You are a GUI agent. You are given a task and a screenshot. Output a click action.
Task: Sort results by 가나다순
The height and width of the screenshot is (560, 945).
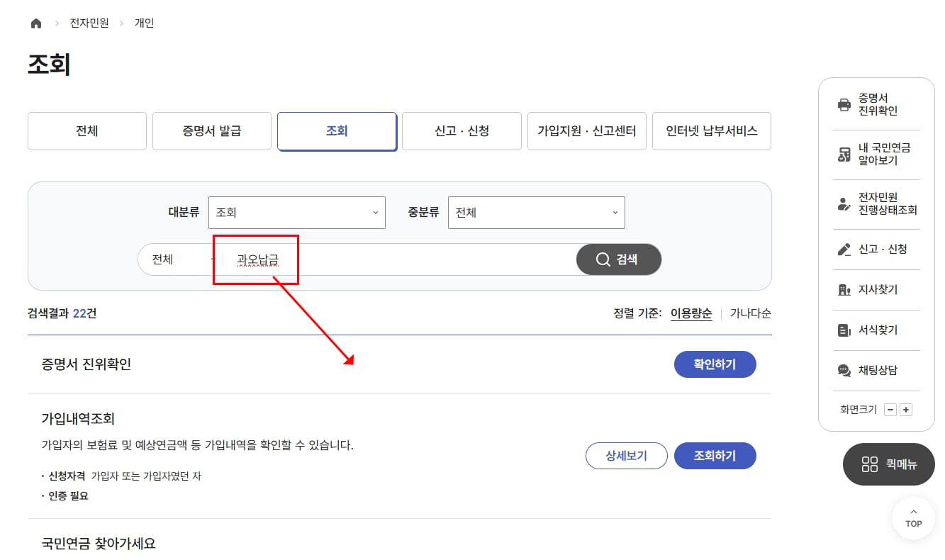pyautogui.click(x=750, y=313)
